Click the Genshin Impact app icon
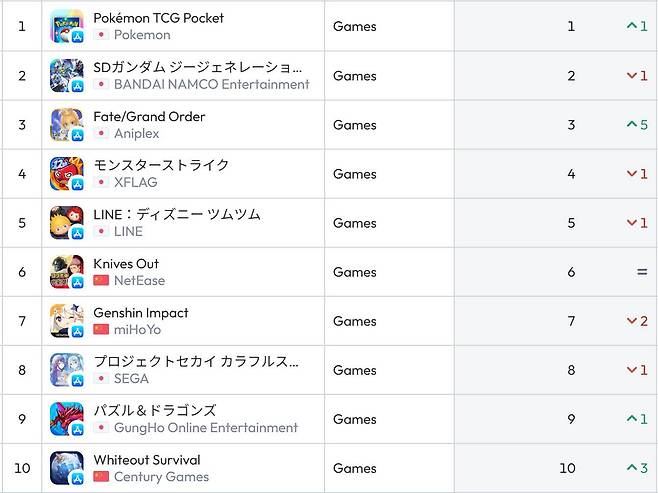Viewport: 658px width, 493px height. [67, 321]
